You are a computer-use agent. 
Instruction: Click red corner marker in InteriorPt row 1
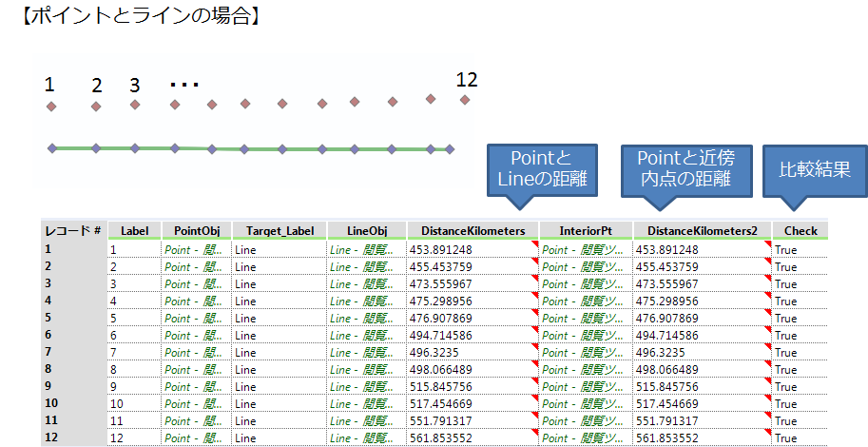click(628, 243)
